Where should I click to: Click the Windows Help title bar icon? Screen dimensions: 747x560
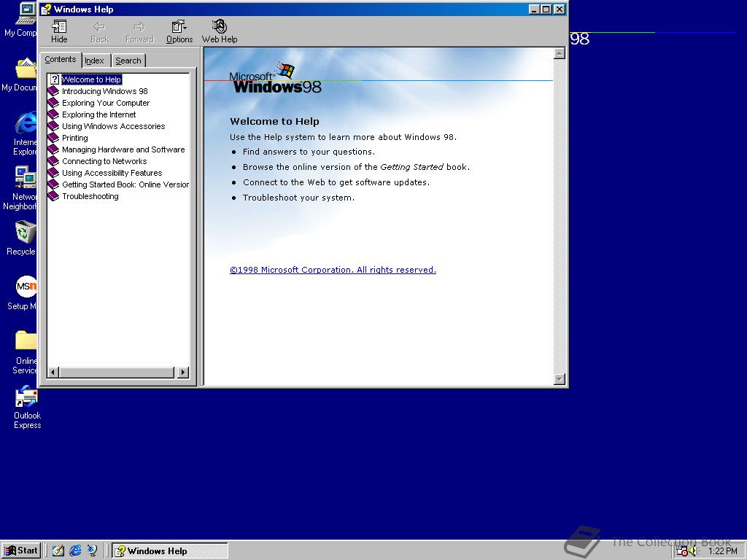46,9
